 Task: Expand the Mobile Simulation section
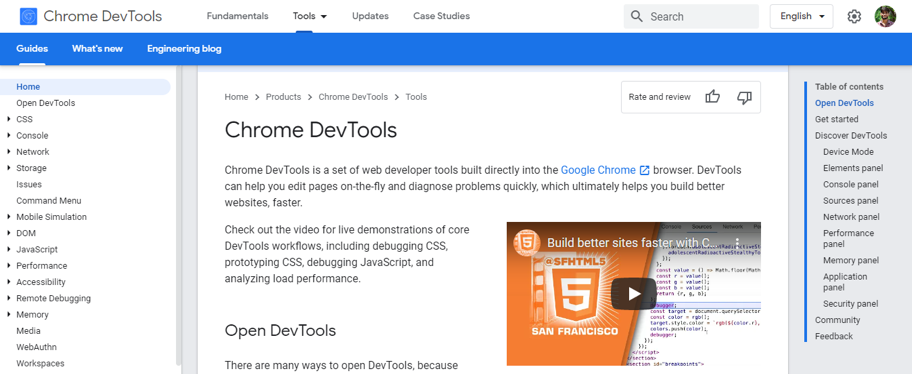point(9,217)
